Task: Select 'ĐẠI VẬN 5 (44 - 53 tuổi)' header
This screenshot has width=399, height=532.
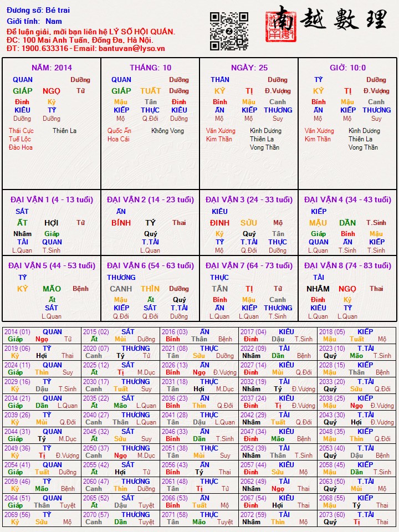Action: [52, 265]
